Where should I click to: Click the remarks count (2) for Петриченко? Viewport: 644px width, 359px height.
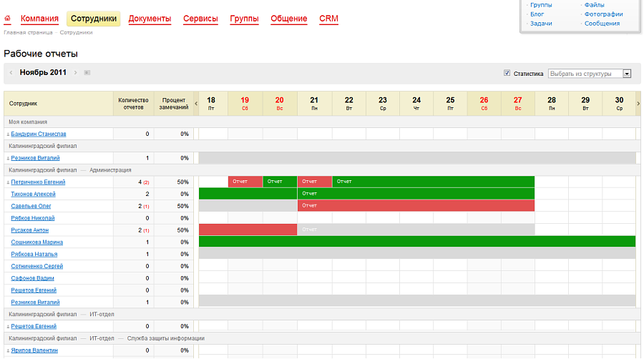(x=146, y=182)
